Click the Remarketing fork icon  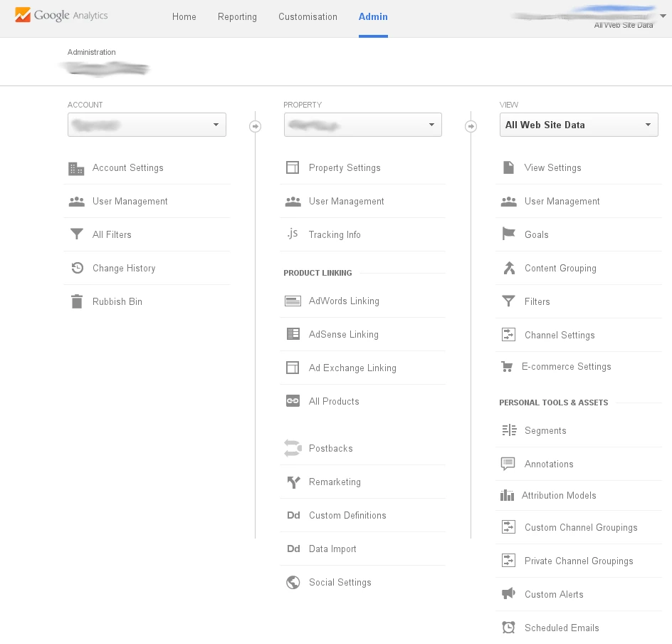(293, 482)
